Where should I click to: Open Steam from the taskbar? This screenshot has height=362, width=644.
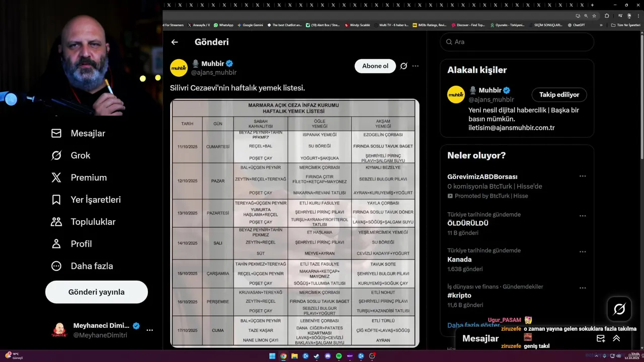click(x=316, y=356)
